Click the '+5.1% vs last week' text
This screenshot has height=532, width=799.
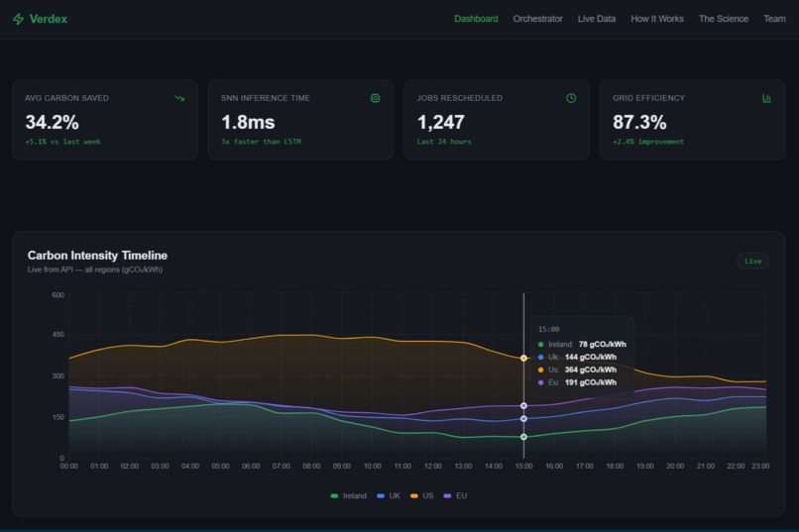point(62,142)
